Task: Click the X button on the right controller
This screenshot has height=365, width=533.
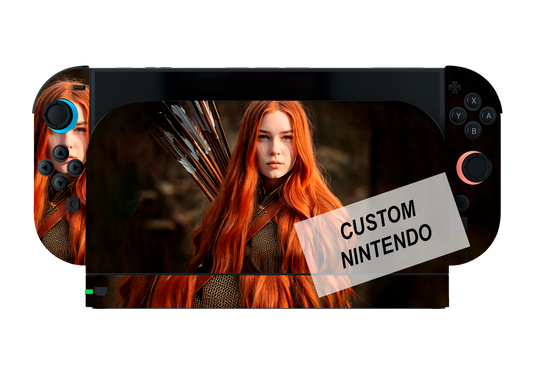Action: coord(473,101)
